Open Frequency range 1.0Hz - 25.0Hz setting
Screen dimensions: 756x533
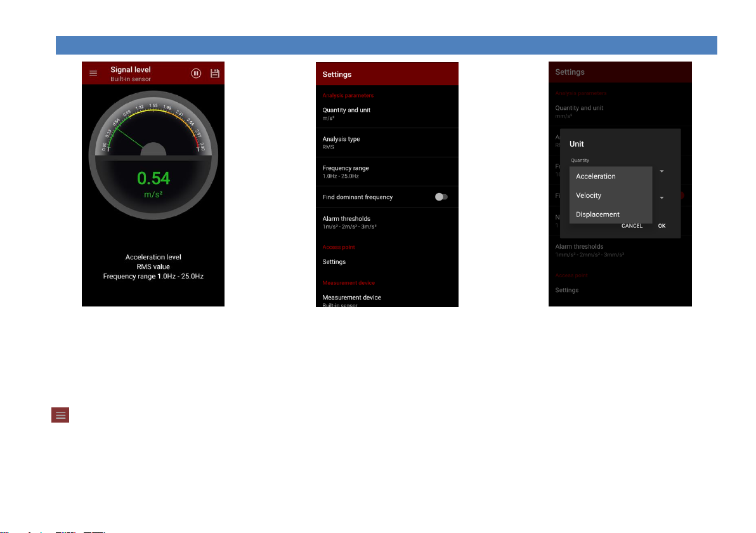[x=387, y=172]
